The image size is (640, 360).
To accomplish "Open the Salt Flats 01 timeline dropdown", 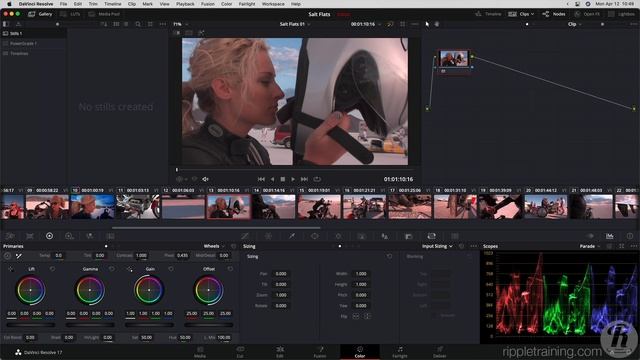I will click(x=294, y=24).
